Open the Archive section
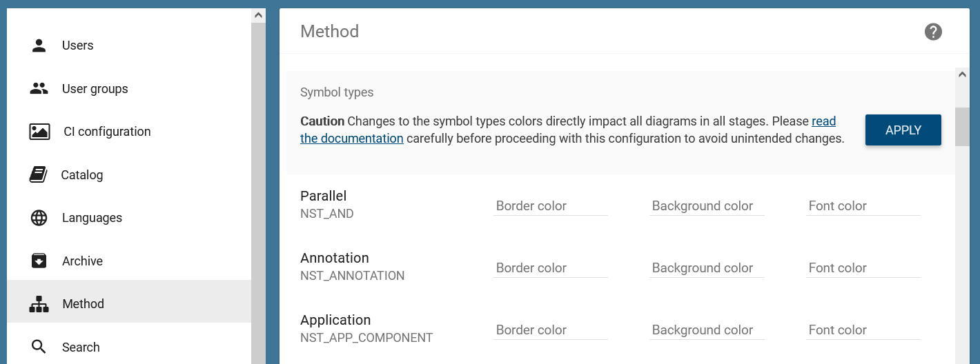The image size is (980, 364). (129, 261)
